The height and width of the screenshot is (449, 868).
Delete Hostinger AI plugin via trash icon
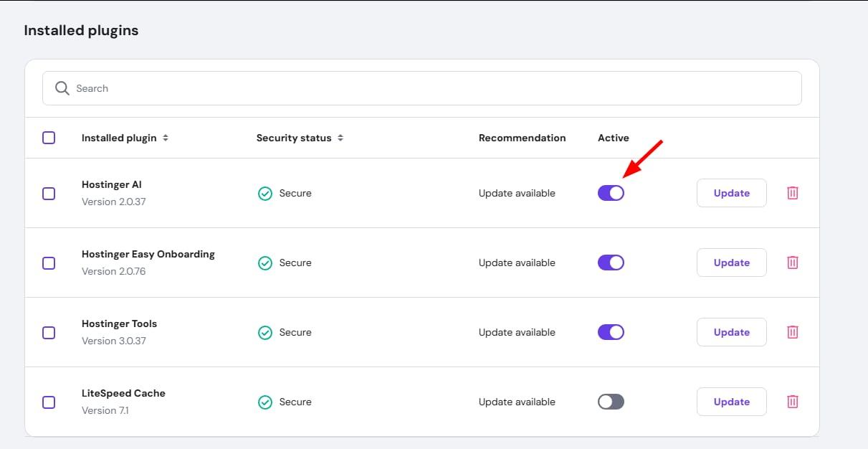pos(792,193)
